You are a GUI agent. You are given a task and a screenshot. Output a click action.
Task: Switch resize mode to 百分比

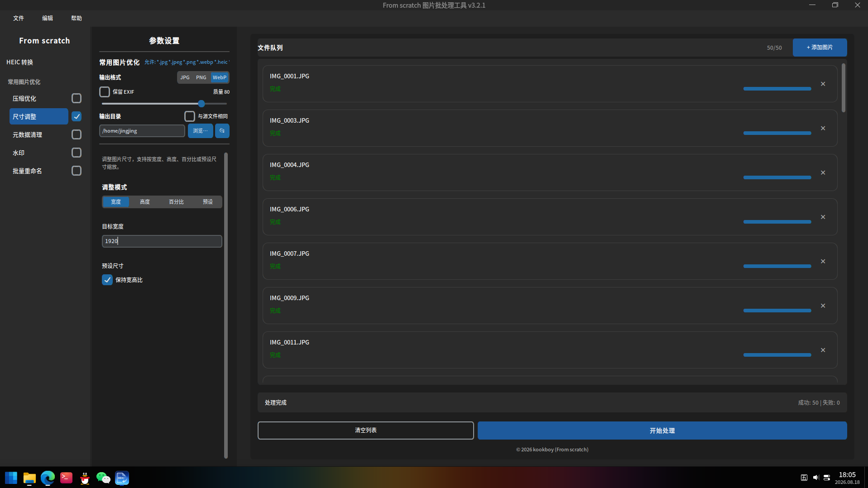tap(176, 202)
